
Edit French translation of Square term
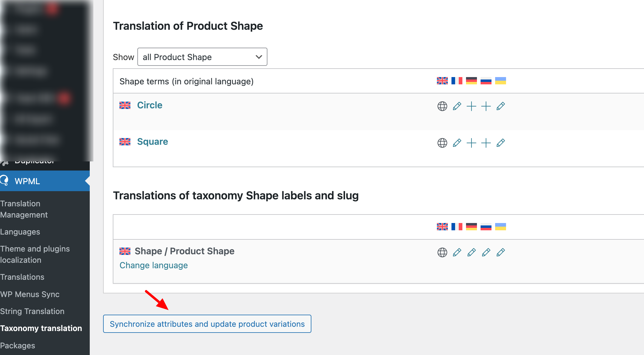click(457, 143)
